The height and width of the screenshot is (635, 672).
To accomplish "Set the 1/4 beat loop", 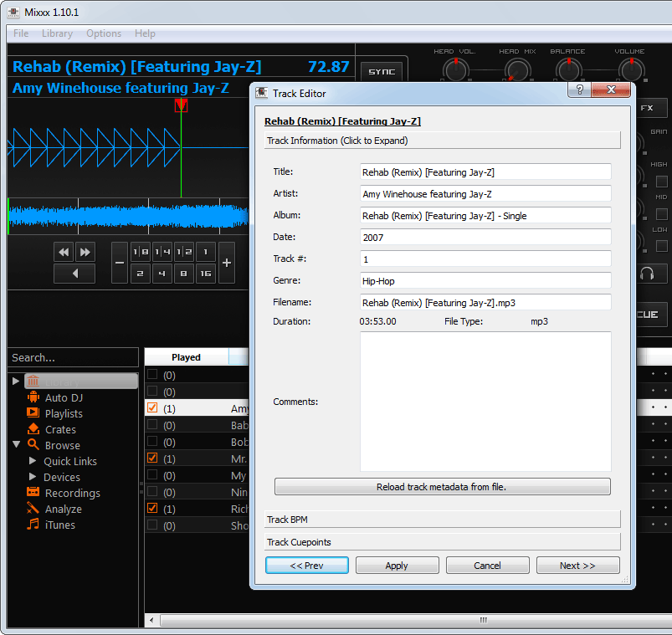I will click(x=162, y=252).
